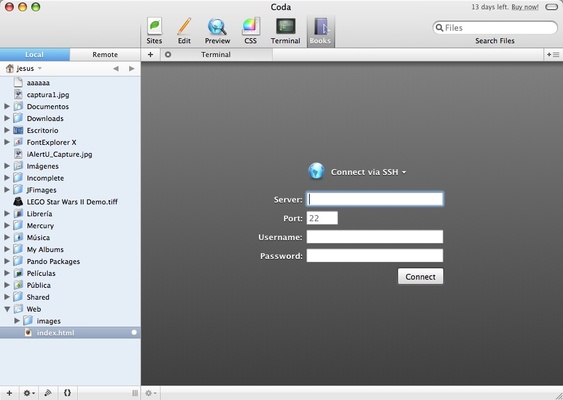Collapse the Web folder
The height and width of the screenshot is (400, 563).
[7, 309]
